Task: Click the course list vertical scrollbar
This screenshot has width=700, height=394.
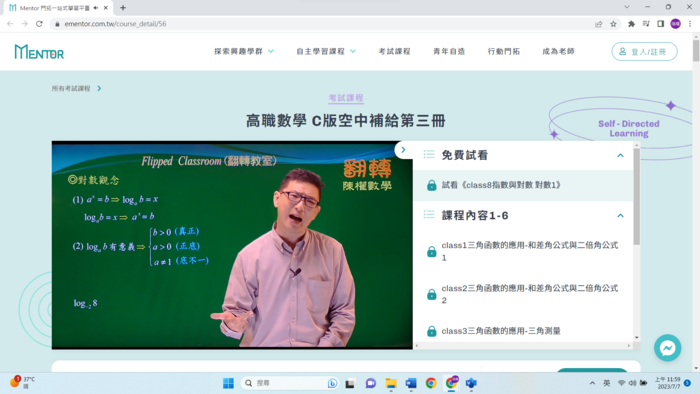Action: click(x=636, y=196)
